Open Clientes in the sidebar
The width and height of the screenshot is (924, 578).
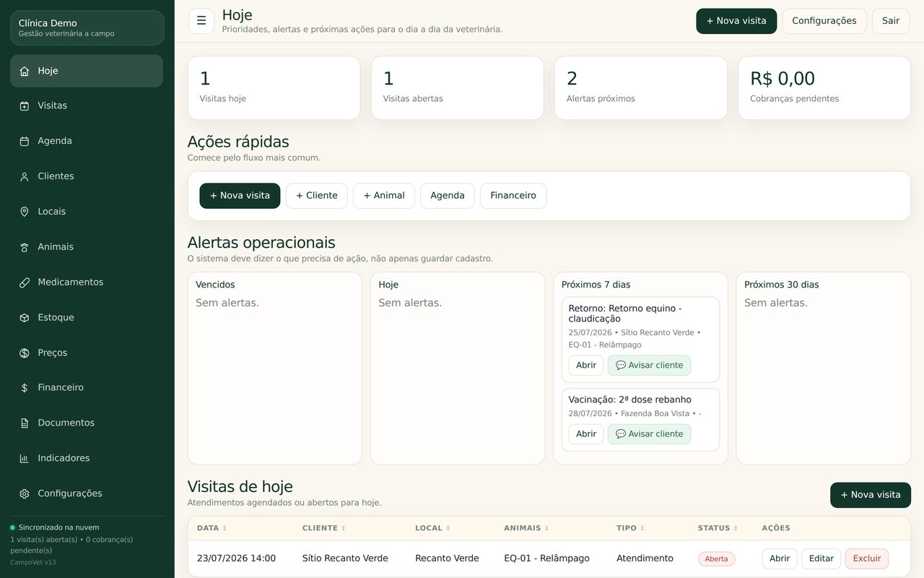click(x=87, y=177)
